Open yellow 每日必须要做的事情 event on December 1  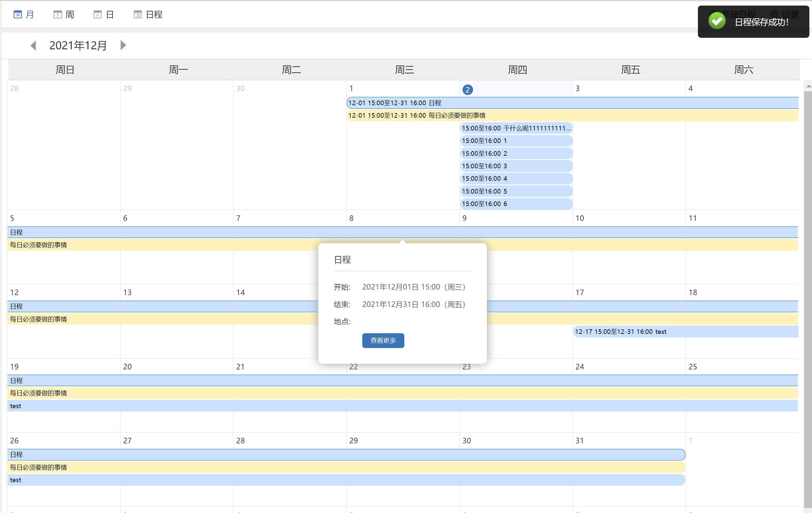pos(417,116)
